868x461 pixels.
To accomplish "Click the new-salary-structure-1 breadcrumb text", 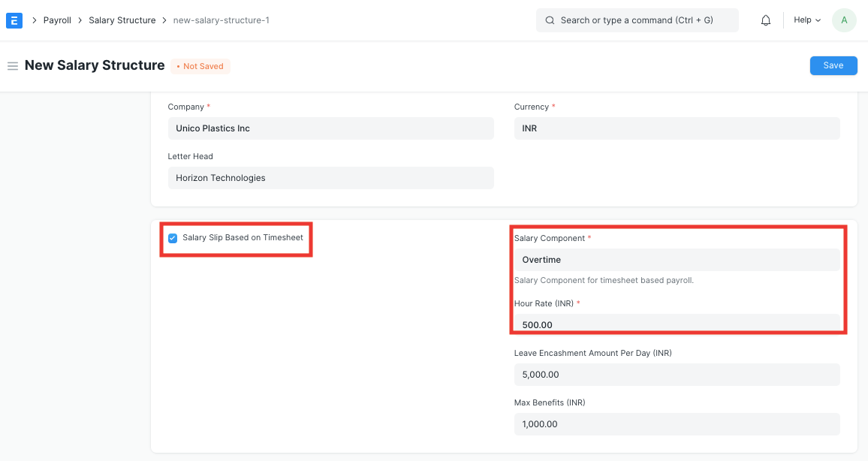I will point(221,20).
